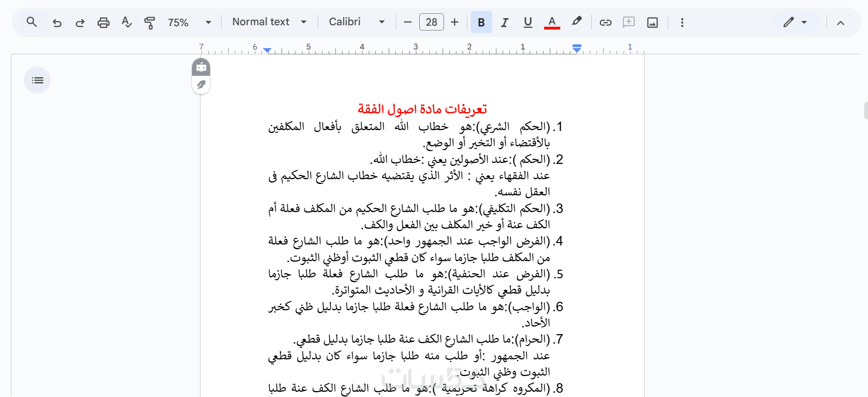
Task: Open the text color picker
Action: coord(552,22)
